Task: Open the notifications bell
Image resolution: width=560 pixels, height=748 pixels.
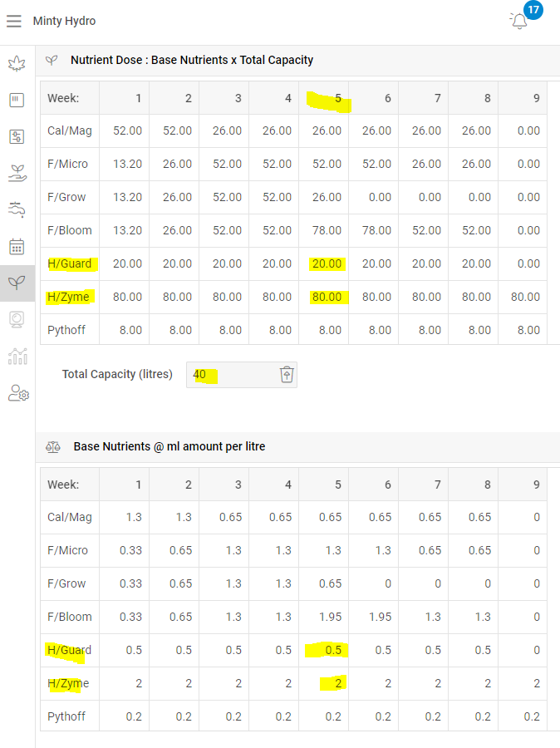Action: coord(519,21)
